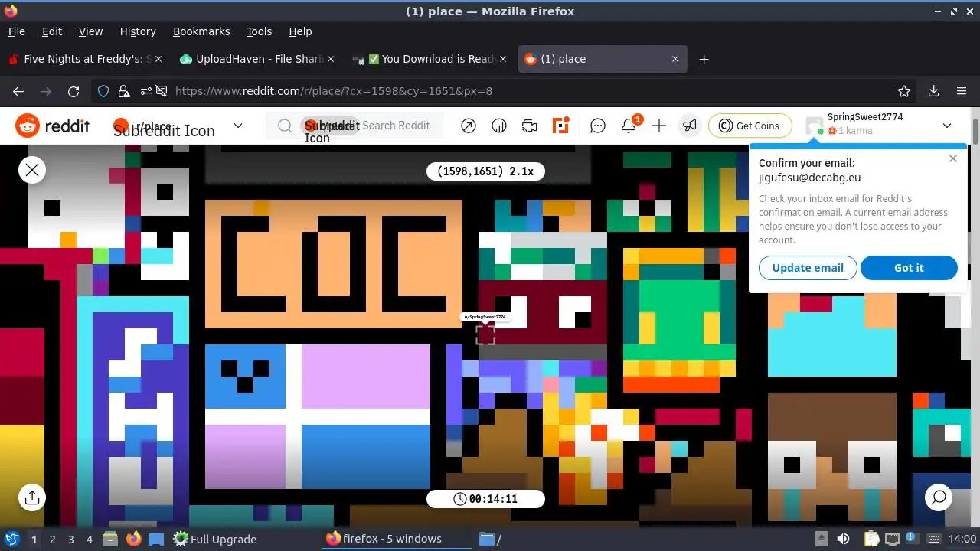Screen dimensions: 980x551
Task: Open the Reddit video/talk icon
Action: coord(530,126)
